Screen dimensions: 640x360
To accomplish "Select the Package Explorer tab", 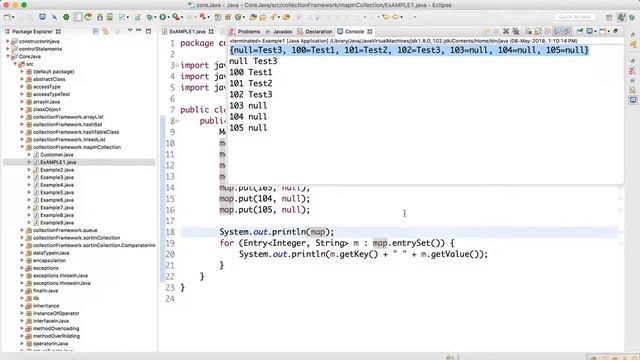I will tap(32, 31).
